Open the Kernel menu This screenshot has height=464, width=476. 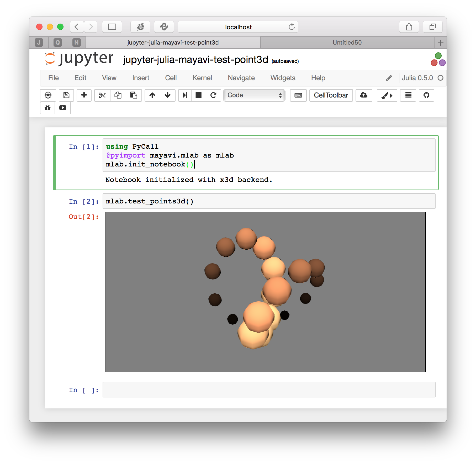click(x=202, y=78)
